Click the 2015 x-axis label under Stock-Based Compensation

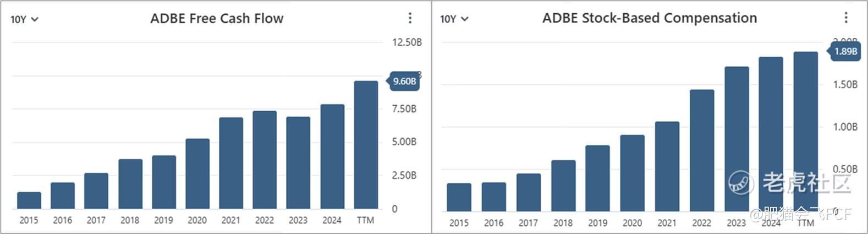459,223
